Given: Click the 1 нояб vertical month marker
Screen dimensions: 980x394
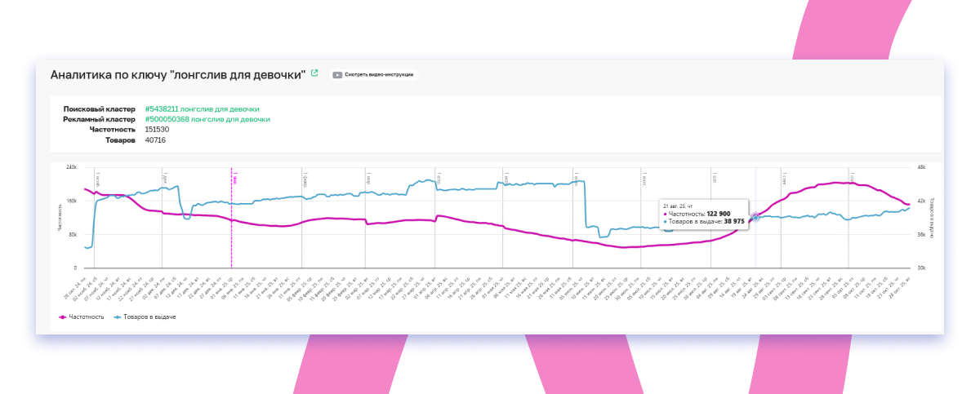Looking at the screenshot, I should coord(95,220).
